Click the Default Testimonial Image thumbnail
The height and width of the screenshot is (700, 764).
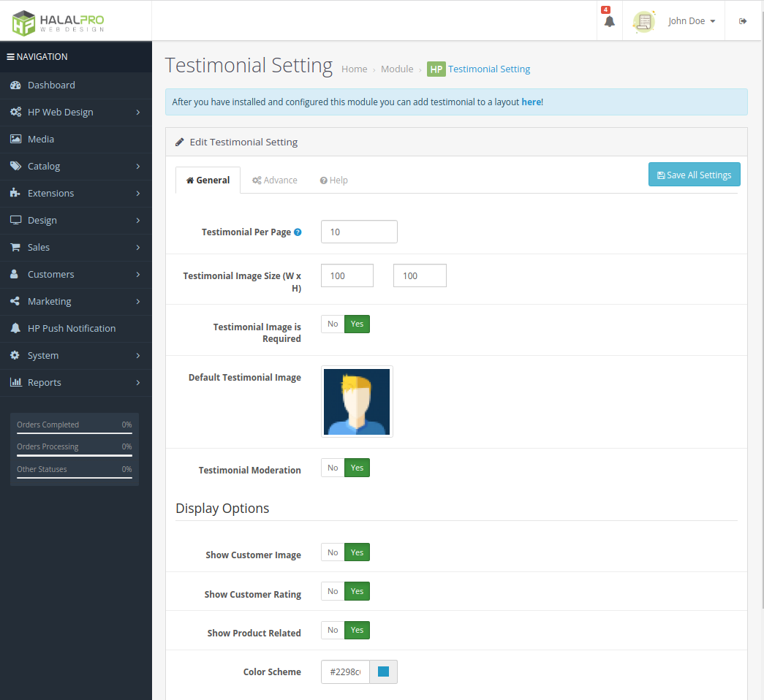[x=357, y=402]
